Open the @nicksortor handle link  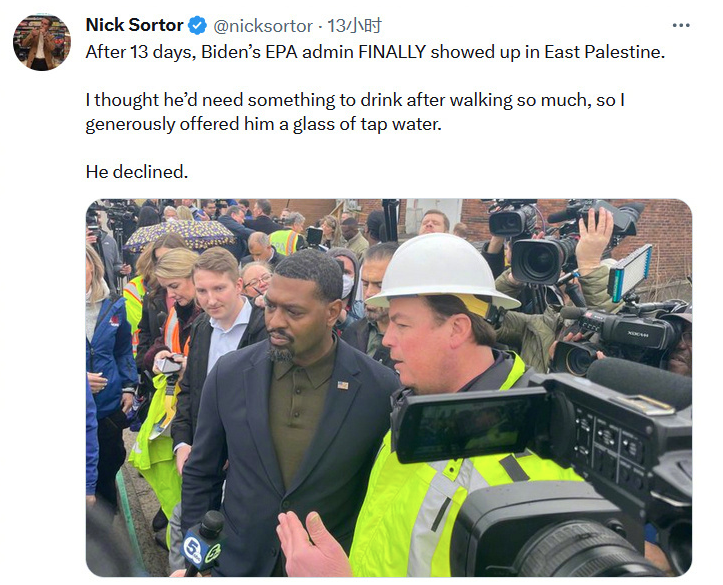[262, 25]
